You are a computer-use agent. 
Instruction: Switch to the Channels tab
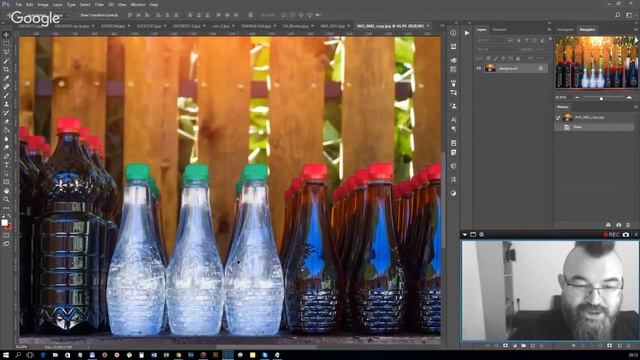coord(499,30)
